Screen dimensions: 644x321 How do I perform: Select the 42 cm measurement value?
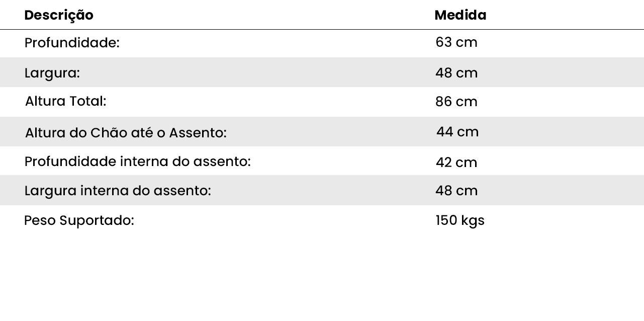(456, 163)
